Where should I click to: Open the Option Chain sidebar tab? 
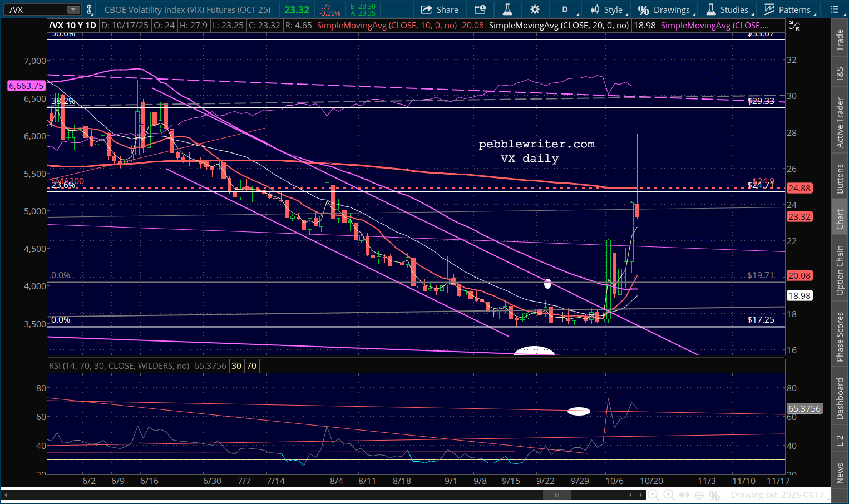840,270
